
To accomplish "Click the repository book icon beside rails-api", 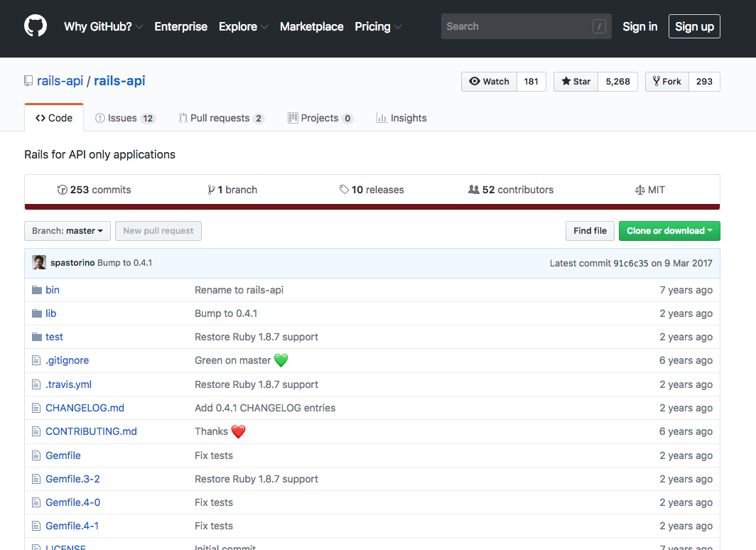I will tap(28, 81).
